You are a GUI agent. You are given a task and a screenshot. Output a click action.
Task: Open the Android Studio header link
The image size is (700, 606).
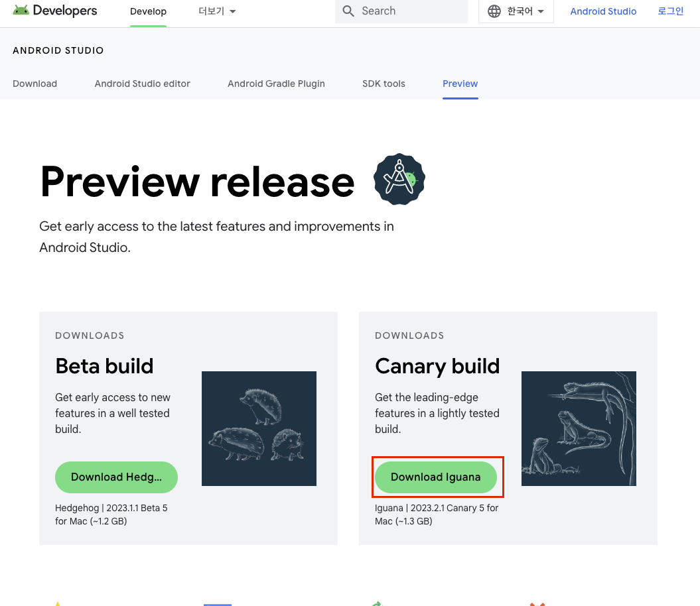click(603, 11)
